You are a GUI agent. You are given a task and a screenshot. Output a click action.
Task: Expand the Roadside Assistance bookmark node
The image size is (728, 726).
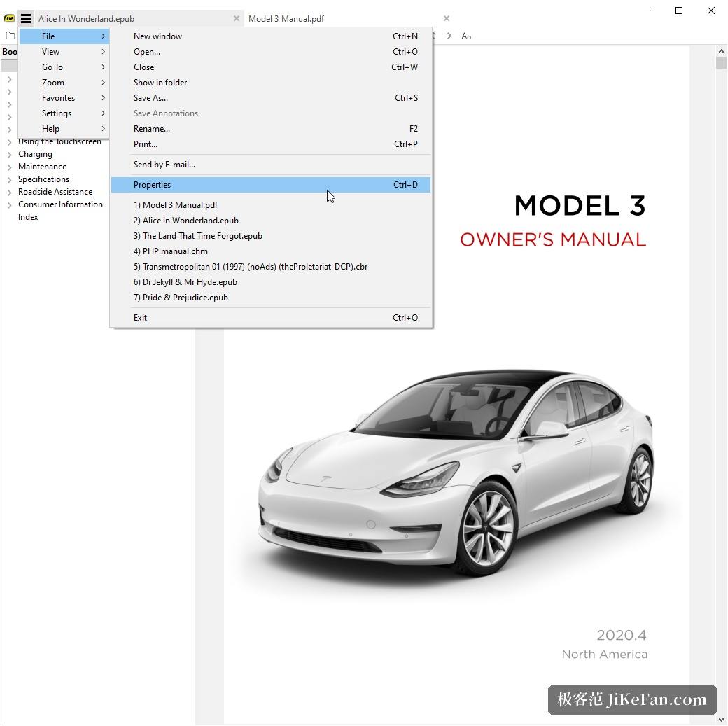[9, 192]
